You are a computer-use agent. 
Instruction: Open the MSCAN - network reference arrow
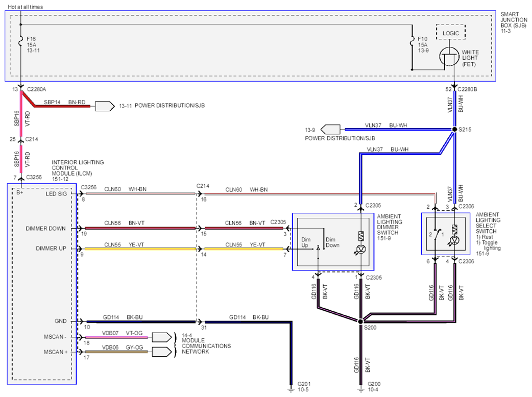point(162,337)
